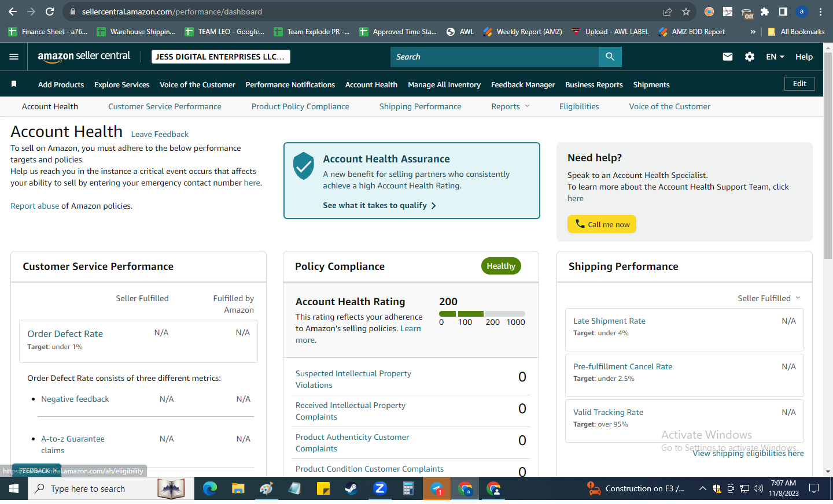
Task: Open the Chrome three-dot menu
Action: point(820,12)
